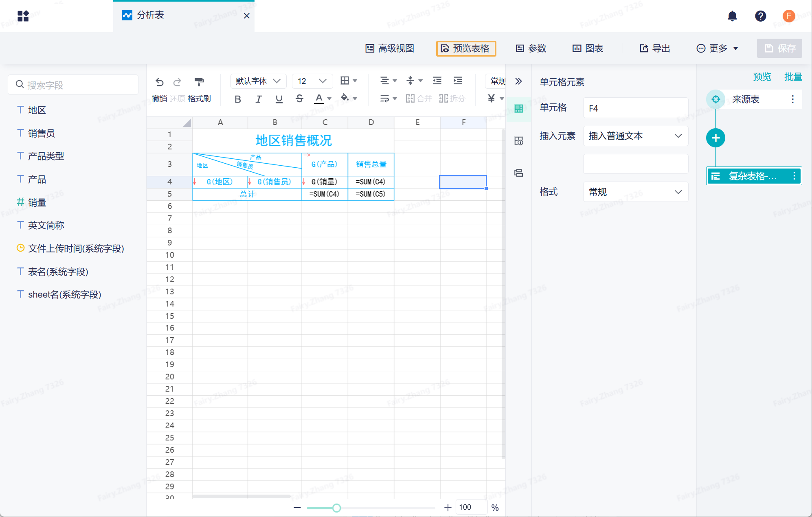Screen dimensions: 812x517
Task: Switch to the 分析表 tab
Action: click(151, 15)
